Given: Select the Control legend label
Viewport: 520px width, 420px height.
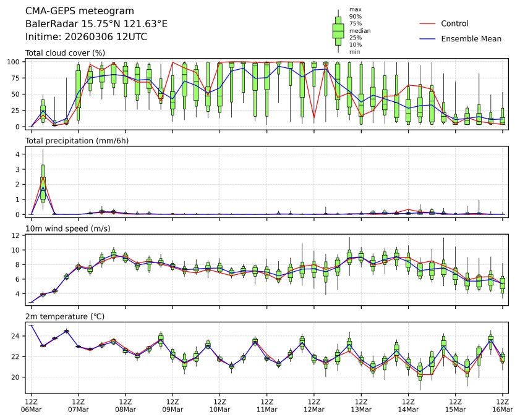Looking at the screenshot, I should click(x=454, y=23).
